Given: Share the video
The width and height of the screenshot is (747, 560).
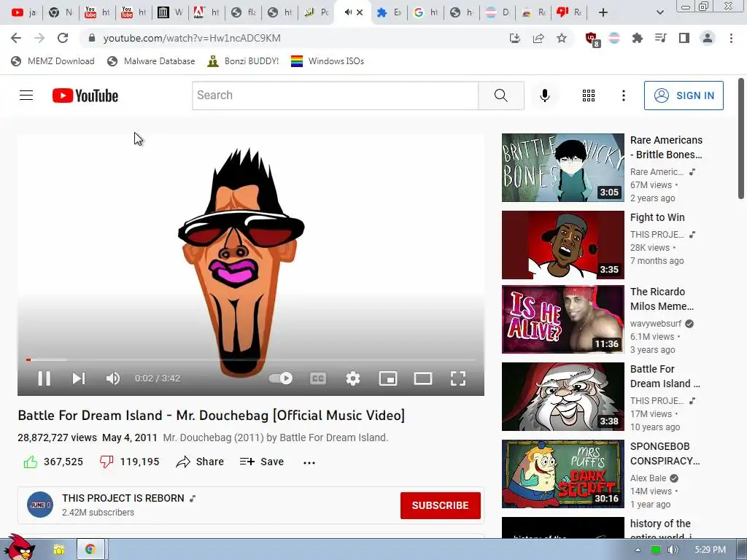Looking at the screenshot, I should 200,462.
